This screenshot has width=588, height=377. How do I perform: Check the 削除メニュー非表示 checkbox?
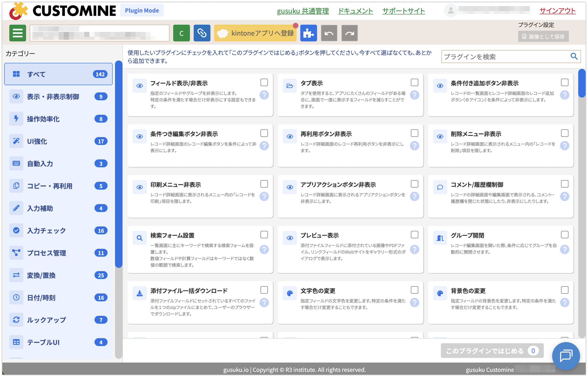tap(564, 133)
